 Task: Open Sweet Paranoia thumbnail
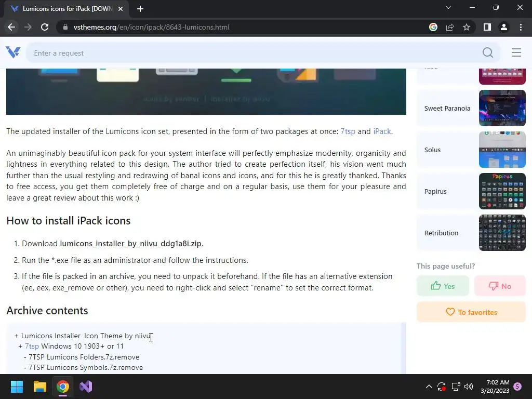pos(502,108)
